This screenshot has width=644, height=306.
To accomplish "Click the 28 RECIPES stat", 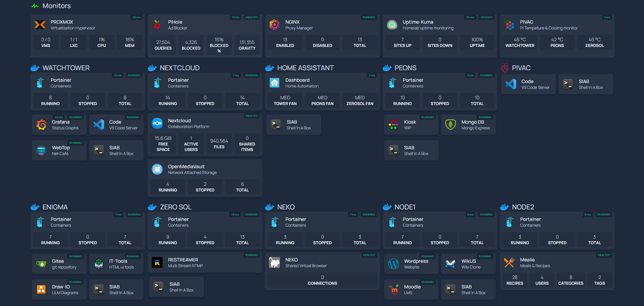I will pyautogui.click(x=515, y=280).
